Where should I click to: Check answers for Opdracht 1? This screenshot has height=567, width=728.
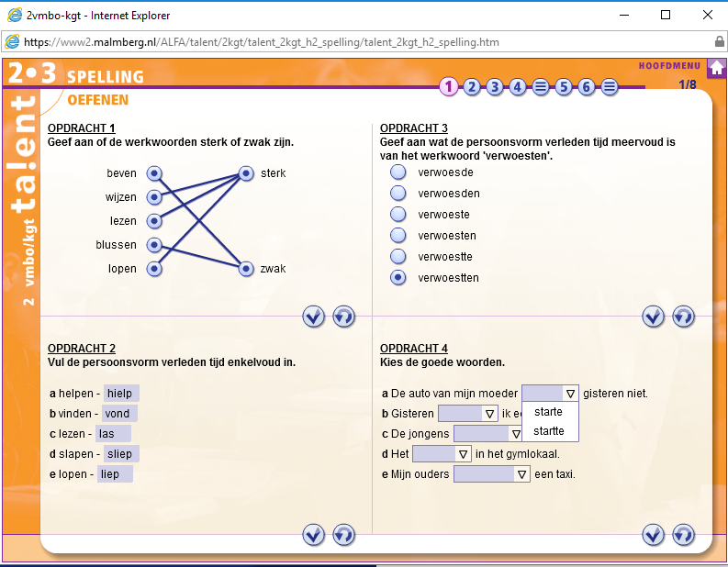[314, 317]
